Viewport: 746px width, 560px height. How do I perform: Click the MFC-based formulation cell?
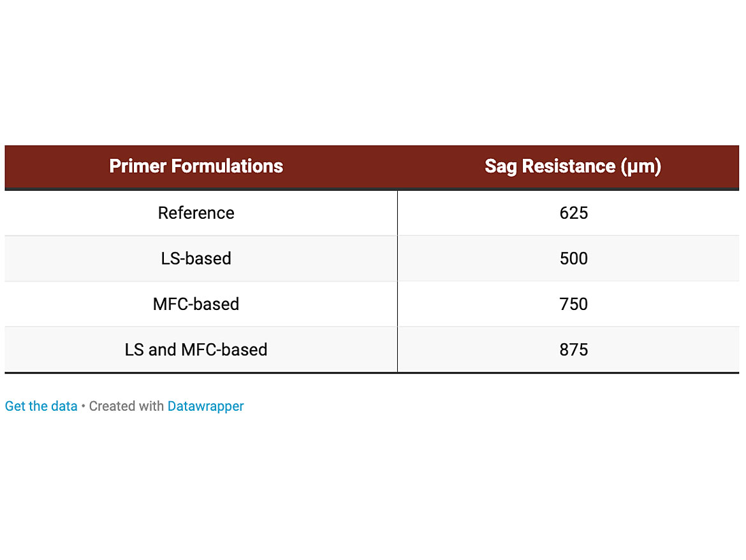[x=196, y=304]
